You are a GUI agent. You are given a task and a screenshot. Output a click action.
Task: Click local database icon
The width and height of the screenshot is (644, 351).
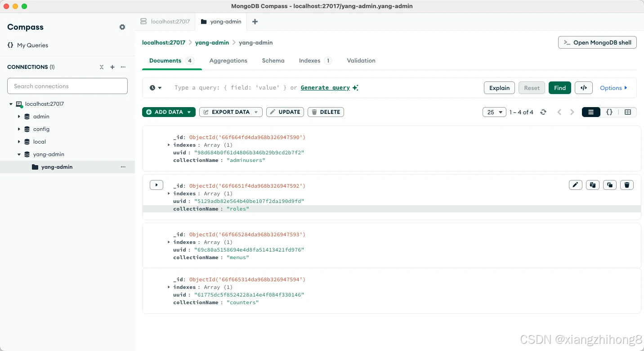(27, 142)
